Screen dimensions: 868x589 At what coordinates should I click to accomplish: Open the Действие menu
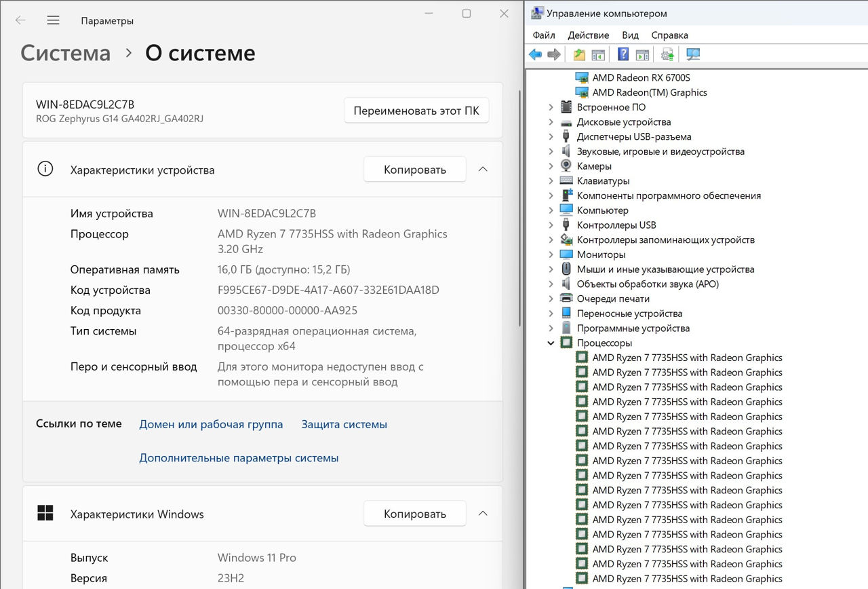(x=588, y=35)
